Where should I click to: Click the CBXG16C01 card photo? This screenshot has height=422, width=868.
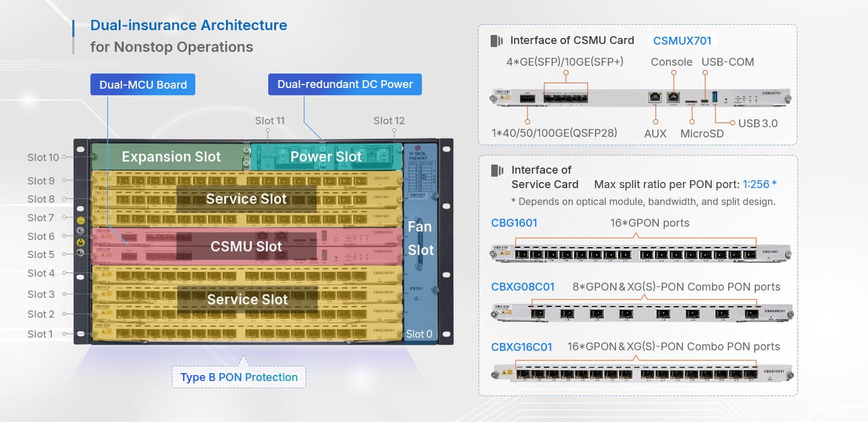pyautogui.click(x=643, y=373)
